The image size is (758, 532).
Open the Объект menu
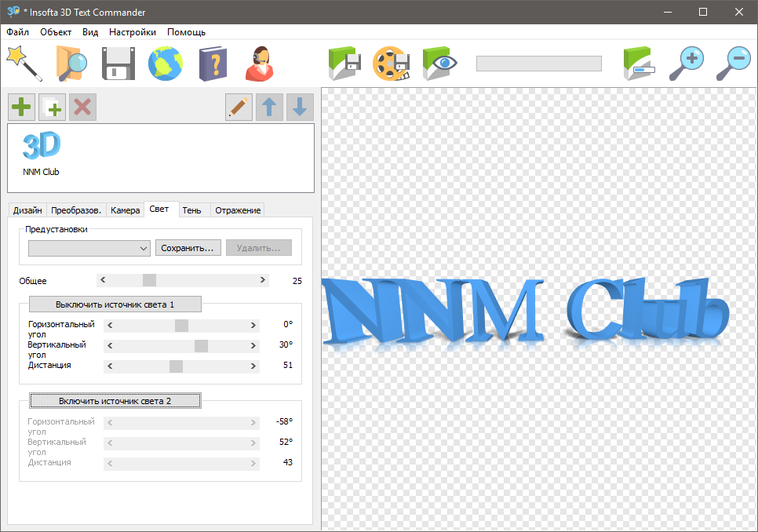pos(56,32)
